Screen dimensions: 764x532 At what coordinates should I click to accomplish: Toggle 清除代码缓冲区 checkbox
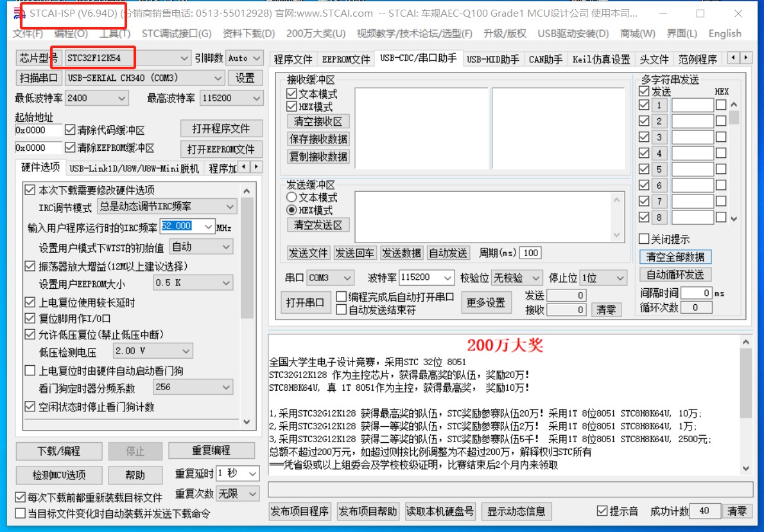click(x=70, y=130)
